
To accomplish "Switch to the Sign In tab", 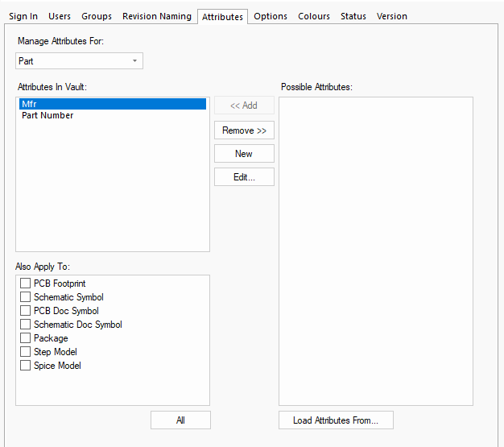I will click(23, 16).
